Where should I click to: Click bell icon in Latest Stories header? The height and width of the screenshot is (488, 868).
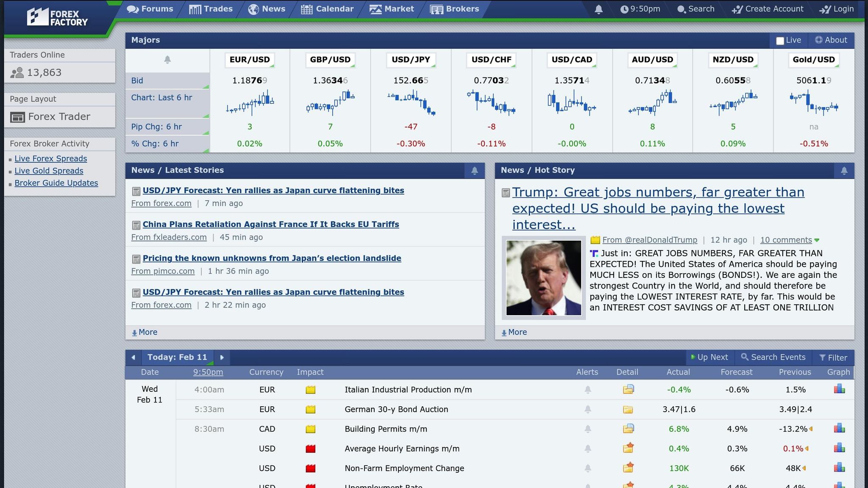coord(474,170)
